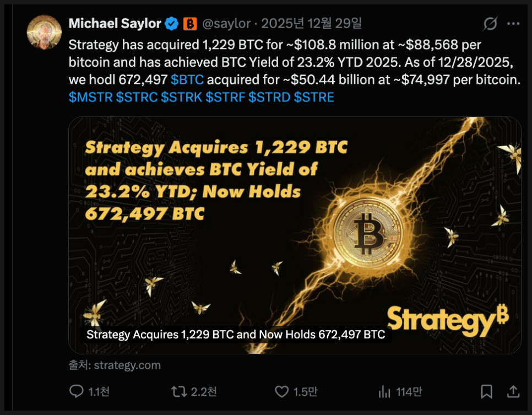Reply to the tweet with comment icon
Image resolution: width=532 pixels, height=415 pixels.
pos(77,391)
